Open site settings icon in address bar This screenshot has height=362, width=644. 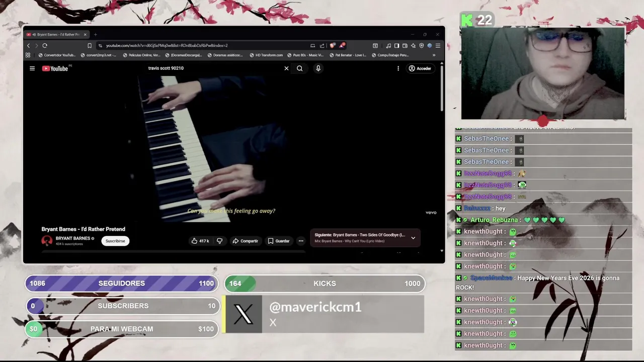pos(100,45)
